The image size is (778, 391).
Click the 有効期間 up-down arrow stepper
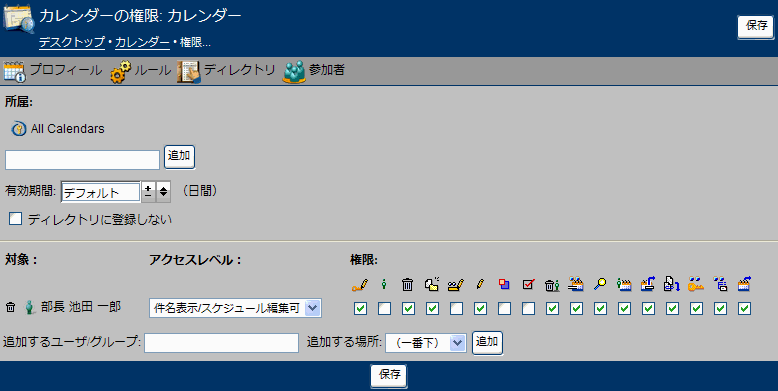click(x=163, y=192)
